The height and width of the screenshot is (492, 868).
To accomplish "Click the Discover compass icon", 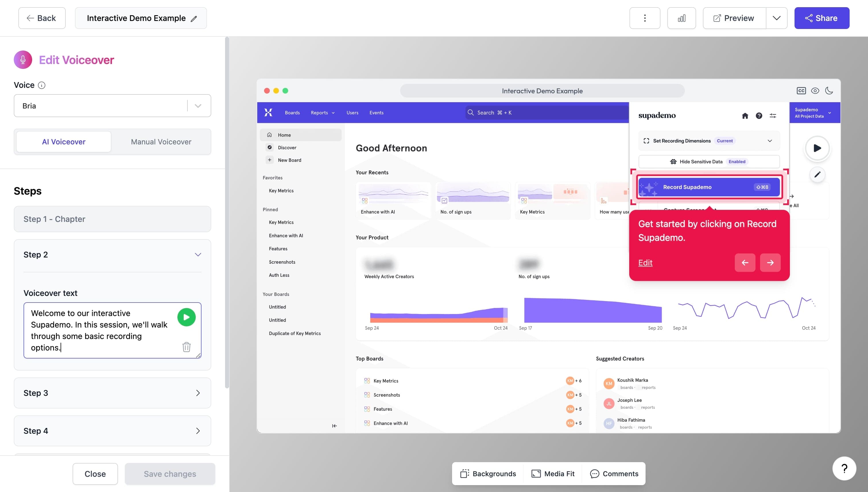I will click(x=270, y=147).
